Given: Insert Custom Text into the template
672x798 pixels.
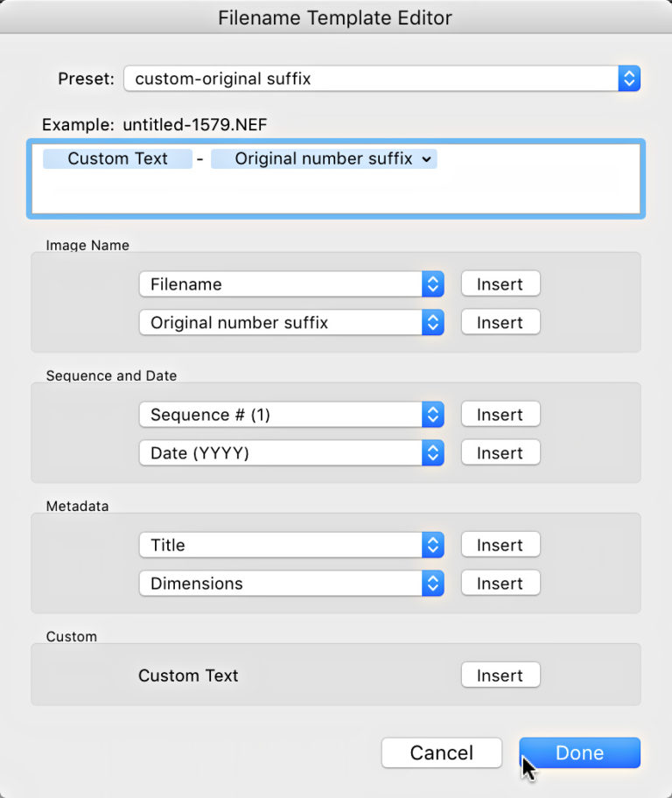Looking at the screenshot, I should click(500, 675).
